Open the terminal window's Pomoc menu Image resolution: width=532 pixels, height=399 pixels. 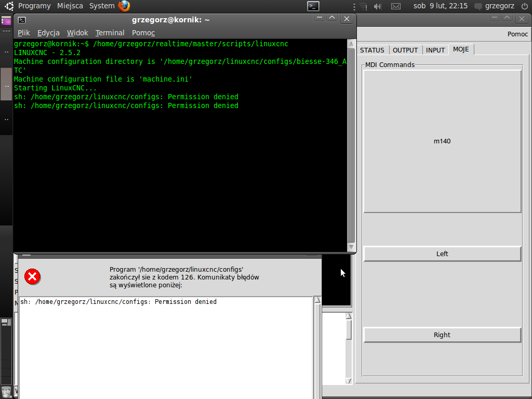click(143, 33)
